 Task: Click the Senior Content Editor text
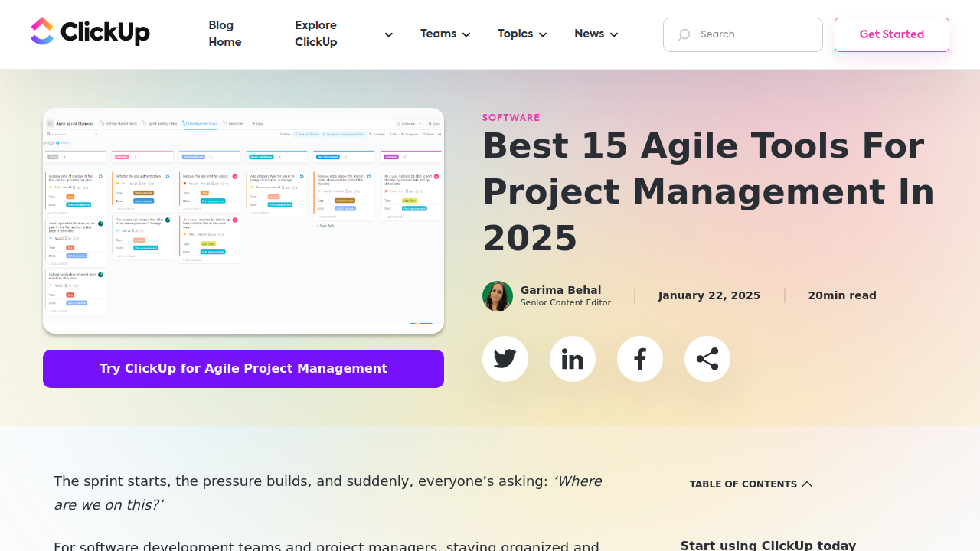(566, 302)
